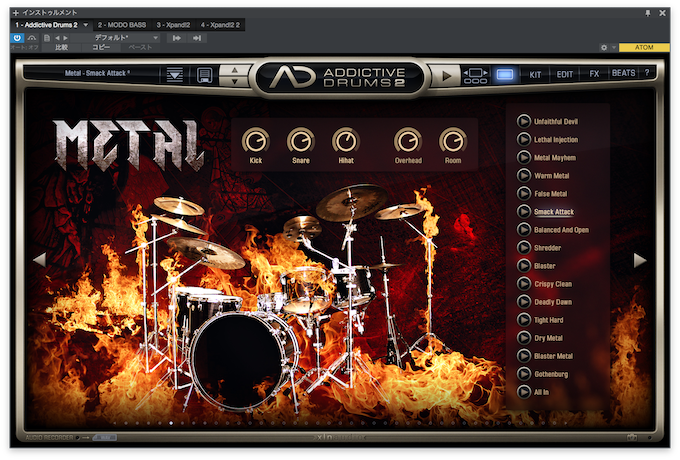Play the Warm Metal preset preview
Image resolution: width=680 pixels, height=460 pixels.
[x=524, y=175]
